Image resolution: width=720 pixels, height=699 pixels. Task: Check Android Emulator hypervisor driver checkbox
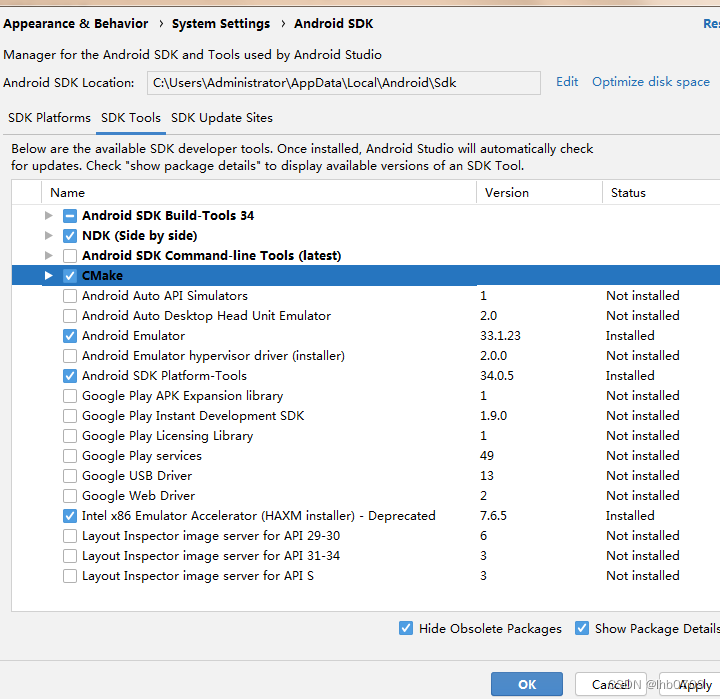point(70,355)
